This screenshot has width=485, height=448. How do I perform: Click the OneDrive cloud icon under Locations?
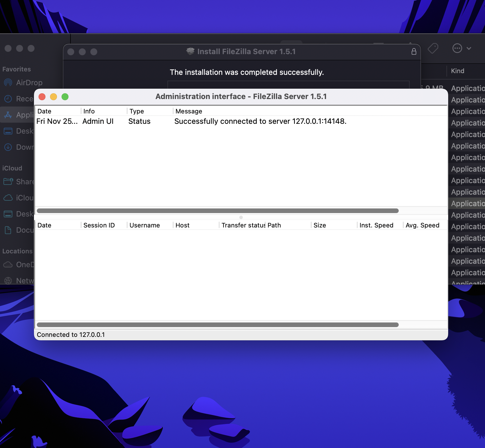click(8, 265)
